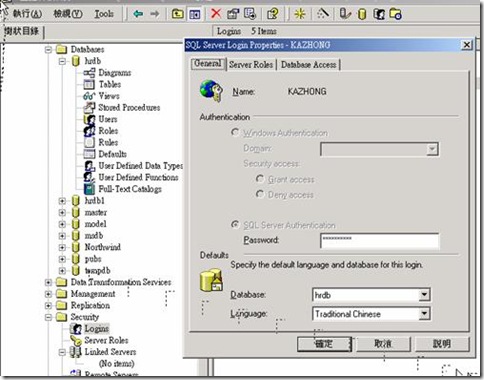Open the 檢視(V) menu
484x380 pixels.
pos(68,14)
